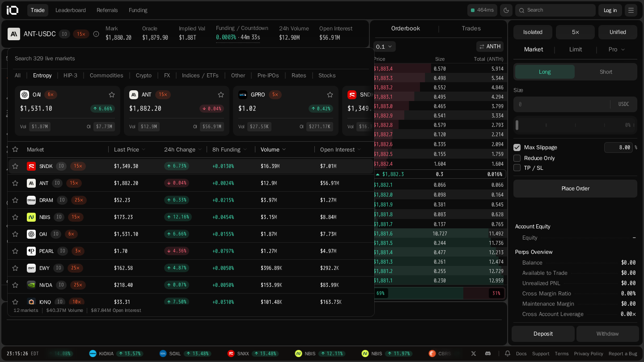This screenshot has height=362, width=644.
Task: Sort by 24h Change column
Action: (x=183, y=150)
